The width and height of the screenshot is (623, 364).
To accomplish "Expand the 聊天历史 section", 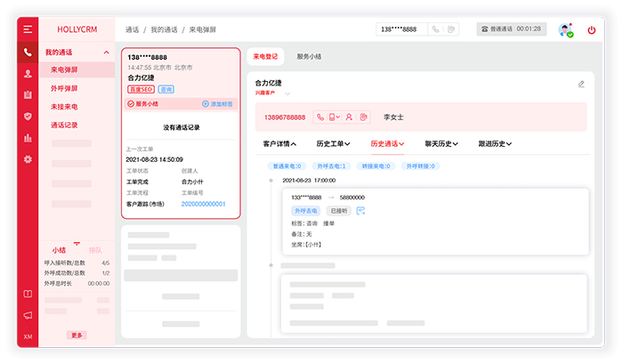I will [441, 144].
